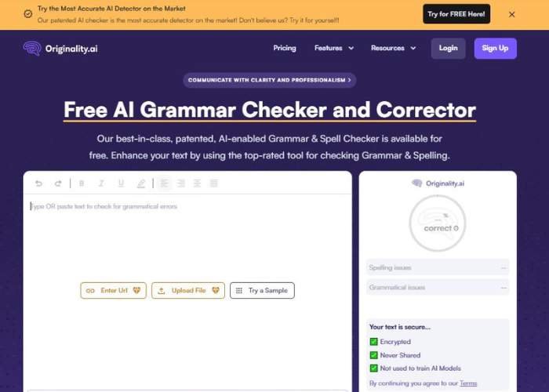This screenshot has width=549, height=392.
Task: Click the Never Shared checkbox
Action: click(x=374, y=355)
